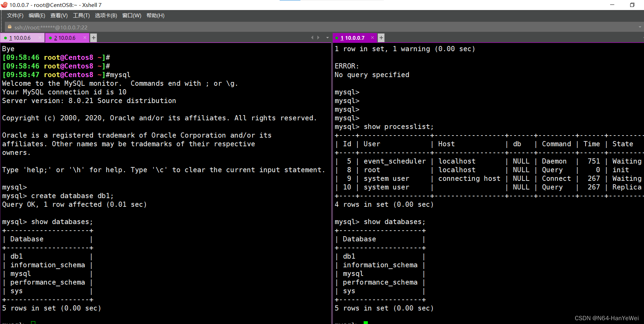Click the padlock icon in the address bar
The width and height of the screenshot is (644, 324).
pos(9,27)
